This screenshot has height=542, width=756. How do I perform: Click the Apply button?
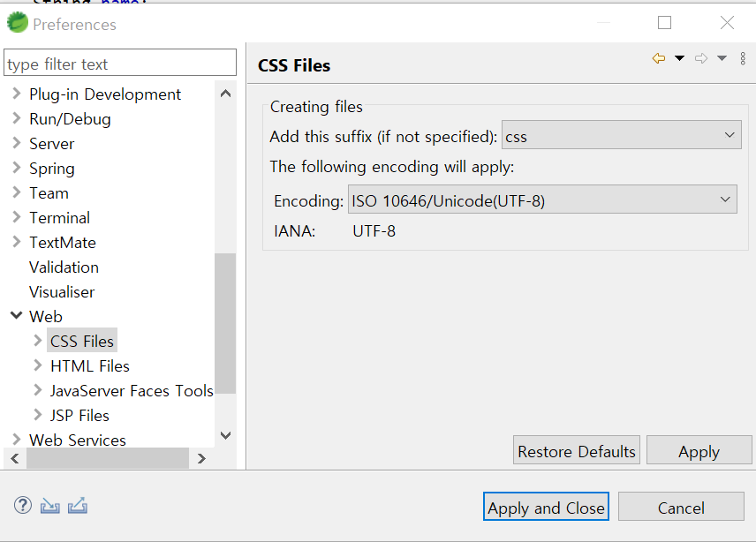tap(699, 450)
